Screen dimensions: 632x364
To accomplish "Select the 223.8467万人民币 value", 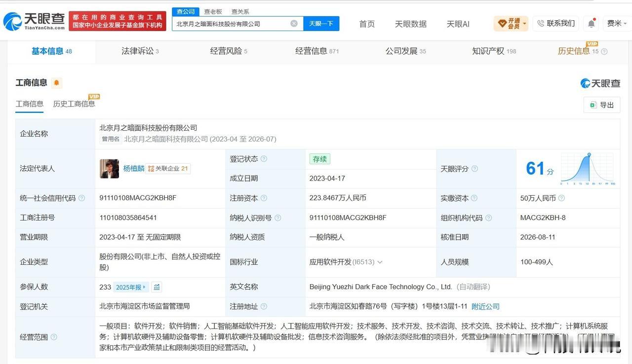I will (338, 198).
